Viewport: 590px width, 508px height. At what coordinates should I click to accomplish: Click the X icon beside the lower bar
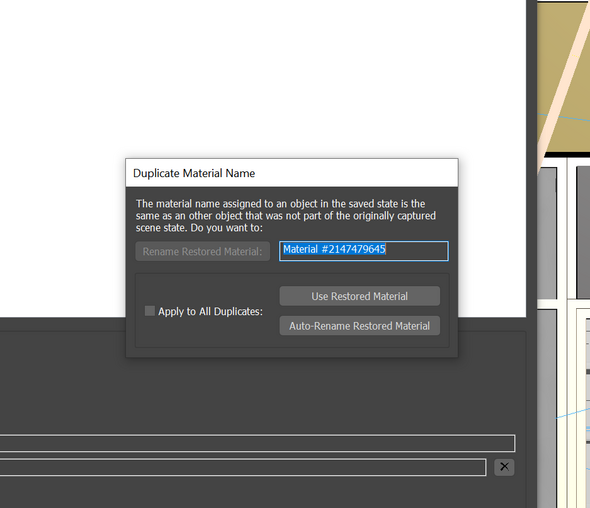click(504, 467)
